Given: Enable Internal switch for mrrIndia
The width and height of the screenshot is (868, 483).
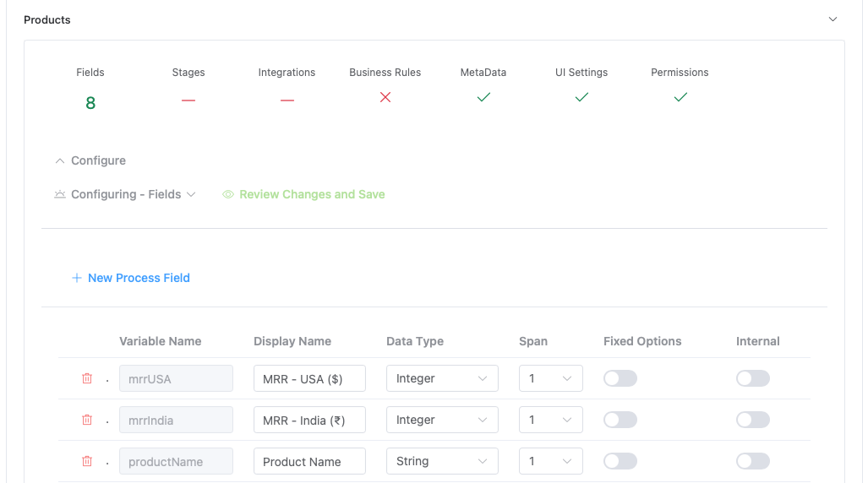Looking at the screenshot, I should click(x=753, y=420).
